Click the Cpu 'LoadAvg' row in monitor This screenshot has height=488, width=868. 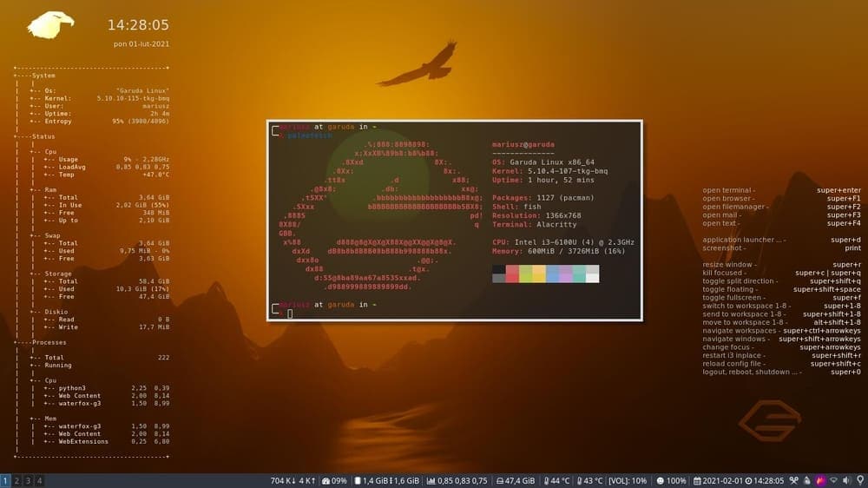coord(106,167)
